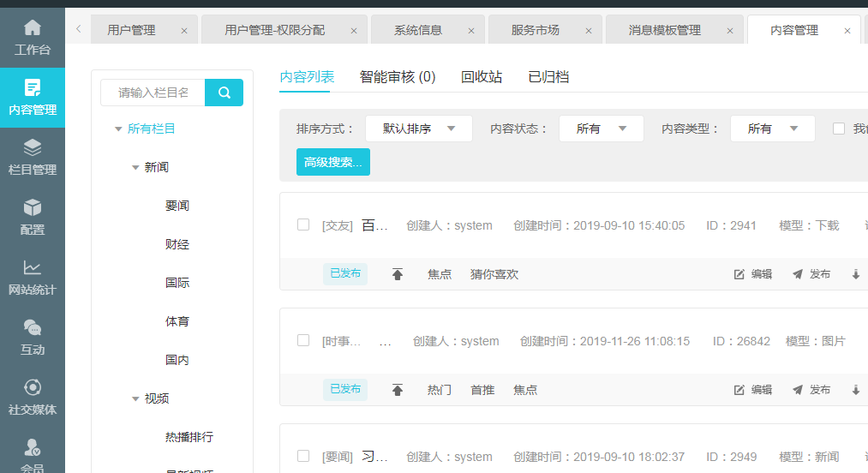This screenshot has width=868, height=473.
Task: Switch to the 消息模板管理 tab
Action: pyautogui.click(x=664, y=30)
